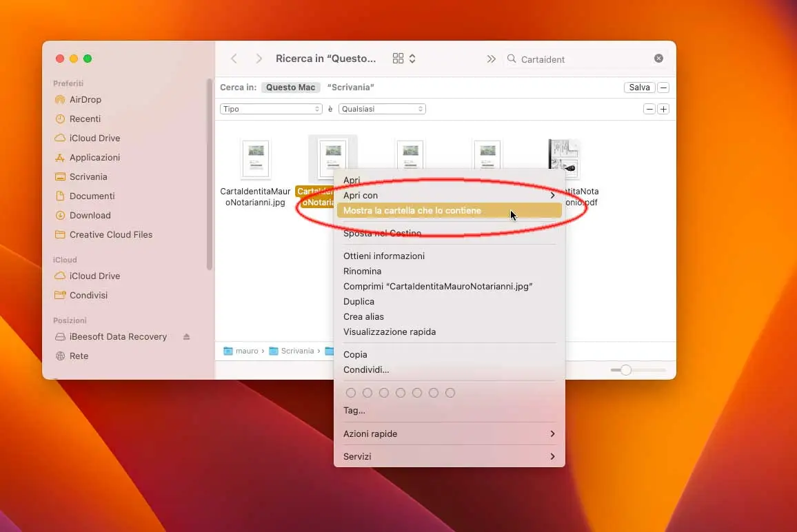Select the Questo Mac search scope
The height and width of the screenshot is (532, 797).
tap(291, 88)
